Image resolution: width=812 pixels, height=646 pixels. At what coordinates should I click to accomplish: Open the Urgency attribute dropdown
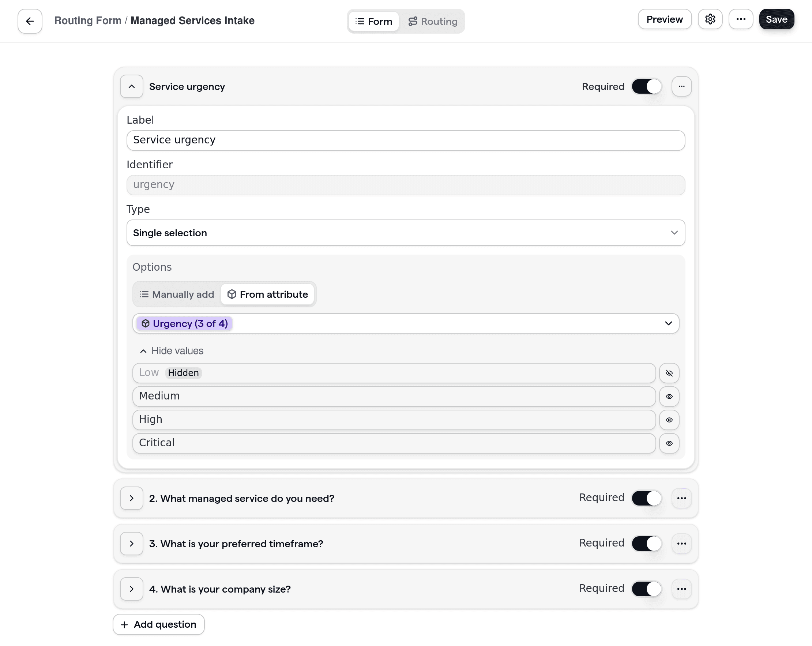point(669,323)
